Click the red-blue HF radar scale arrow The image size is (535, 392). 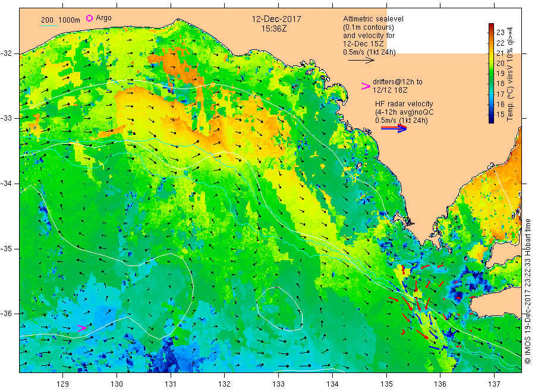point(394,128)
